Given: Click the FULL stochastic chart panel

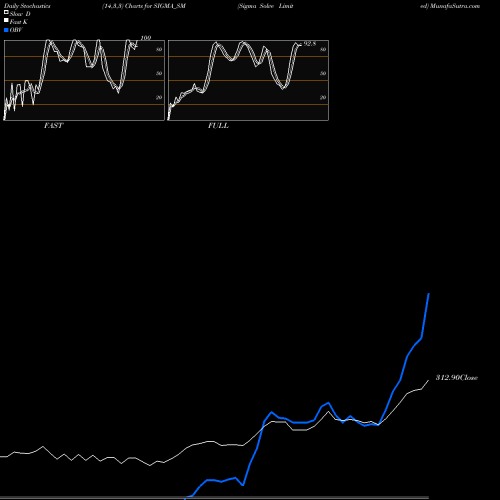Looking at the screenshot, I should coord(248,80).
